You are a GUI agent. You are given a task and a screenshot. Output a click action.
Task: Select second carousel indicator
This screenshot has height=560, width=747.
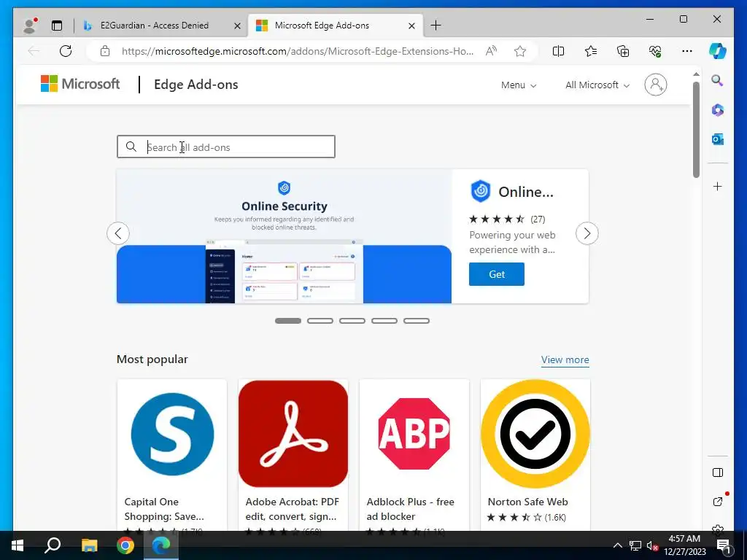pyautogui.click(x=320, y=321)
